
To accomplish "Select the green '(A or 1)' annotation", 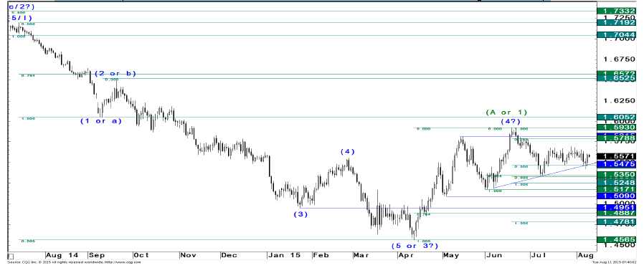I will click(x=506, y=112).
